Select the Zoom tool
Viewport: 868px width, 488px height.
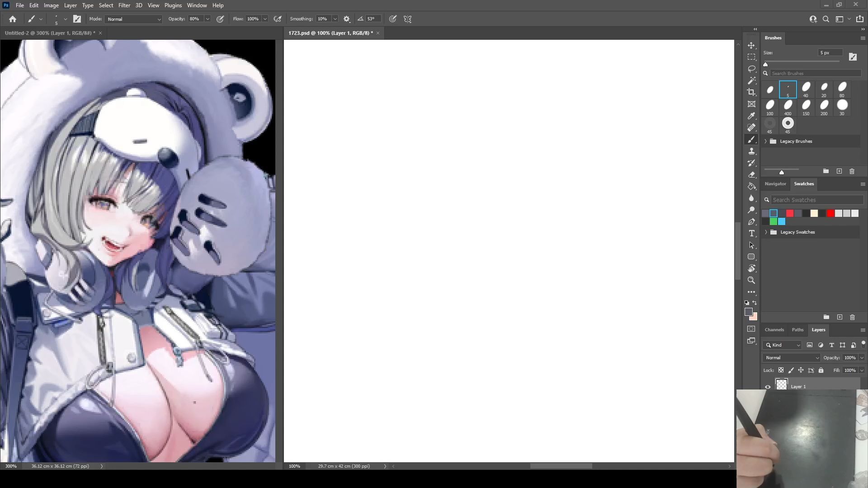pos(751,280)
